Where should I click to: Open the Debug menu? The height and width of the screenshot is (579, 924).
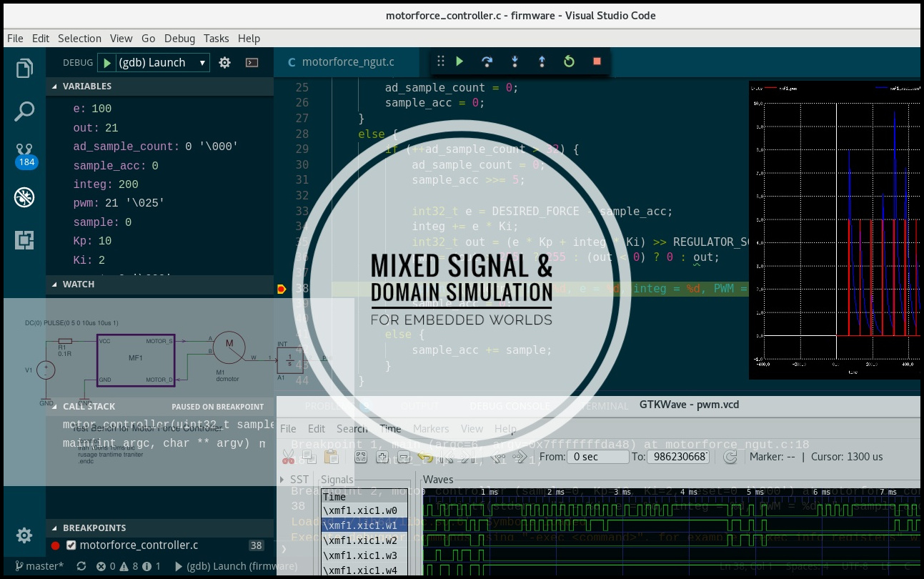click(179, 38)
